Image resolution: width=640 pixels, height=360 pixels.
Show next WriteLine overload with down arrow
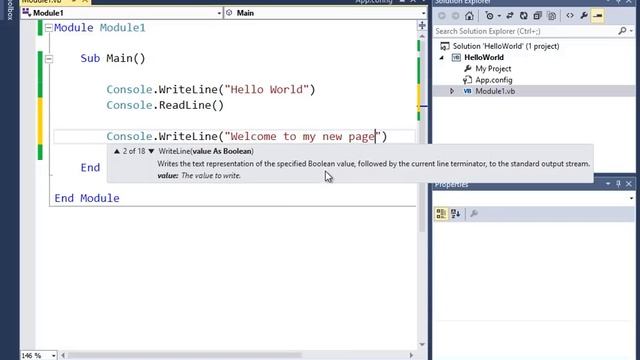(x=151, y=151)
